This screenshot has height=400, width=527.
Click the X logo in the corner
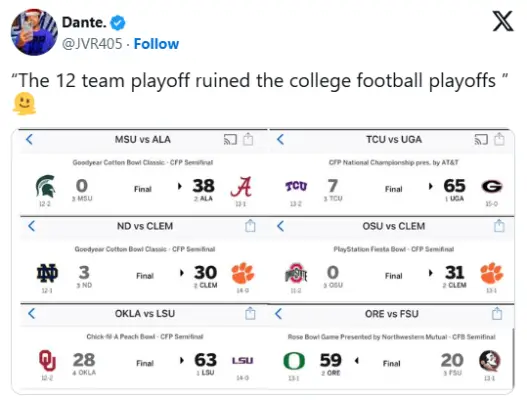tap(503, 21)
